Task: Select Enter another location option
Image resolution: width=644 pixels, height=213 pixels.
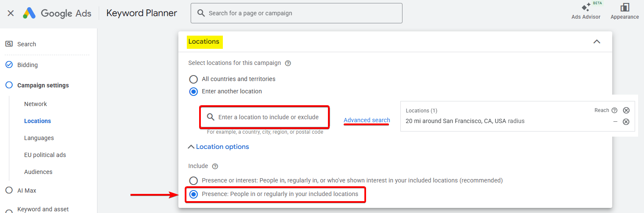Action: click(194, 92)
